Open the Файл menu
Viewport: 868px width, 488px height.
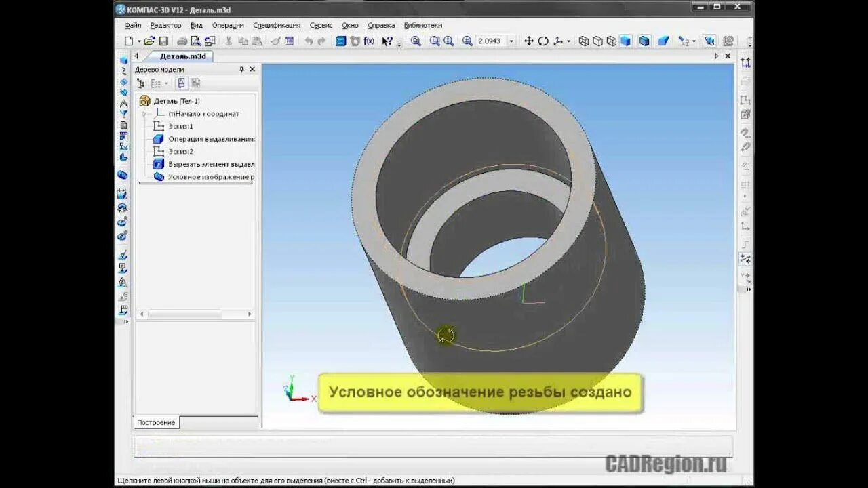(133, 25)
